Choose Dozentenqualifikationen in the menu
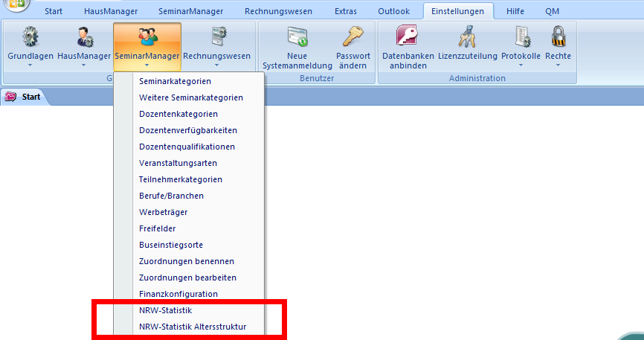Image resolution: width=644 pixels, height=340 pixels. 187,147
